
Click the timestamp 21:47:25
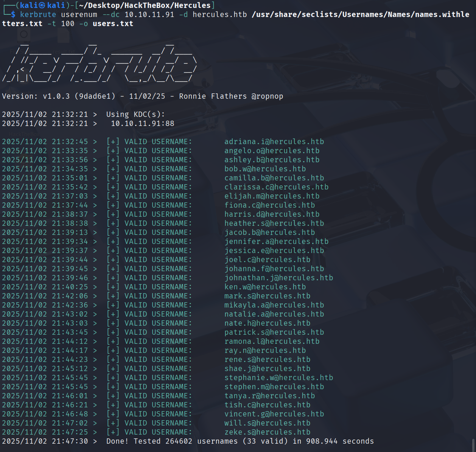tap(70, 432)
